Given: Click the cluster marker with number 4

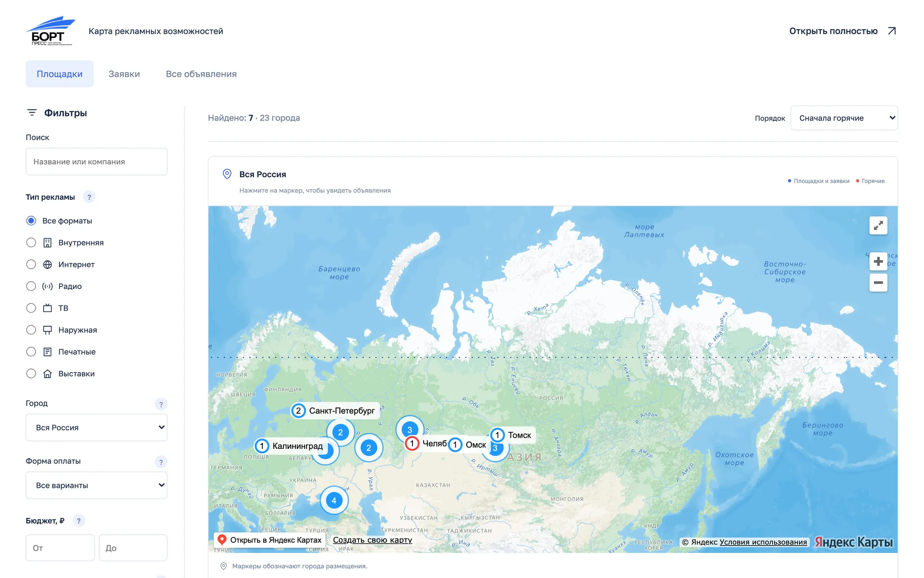Looking at the screenshot, I should click(334, 500).
